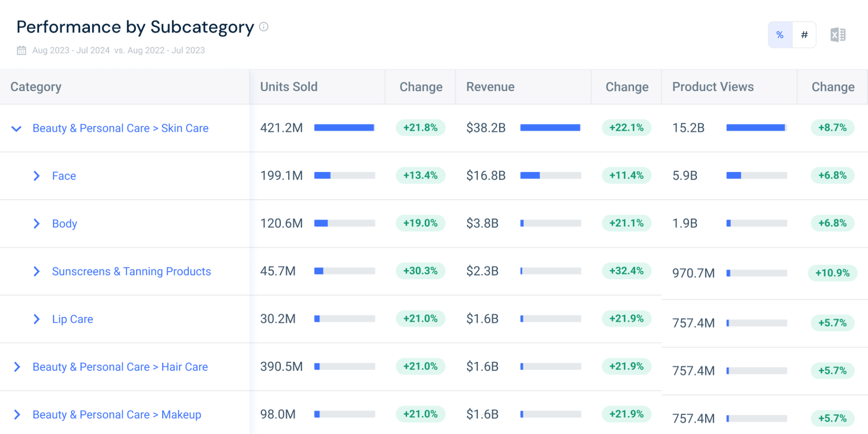Image resolution: width=868 pixels, height=434 pixels.
Task: Click Skin Care units sold progress bar
Action: pos(345,128)
